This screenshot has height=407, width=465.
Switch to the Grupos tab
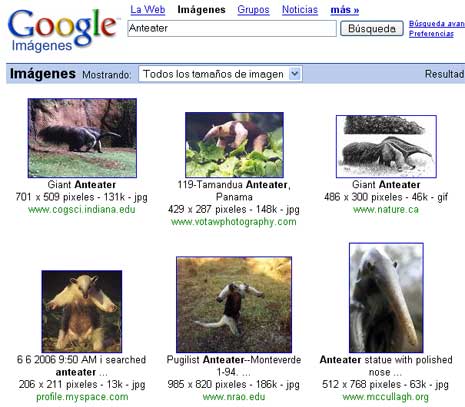[253, 10]
